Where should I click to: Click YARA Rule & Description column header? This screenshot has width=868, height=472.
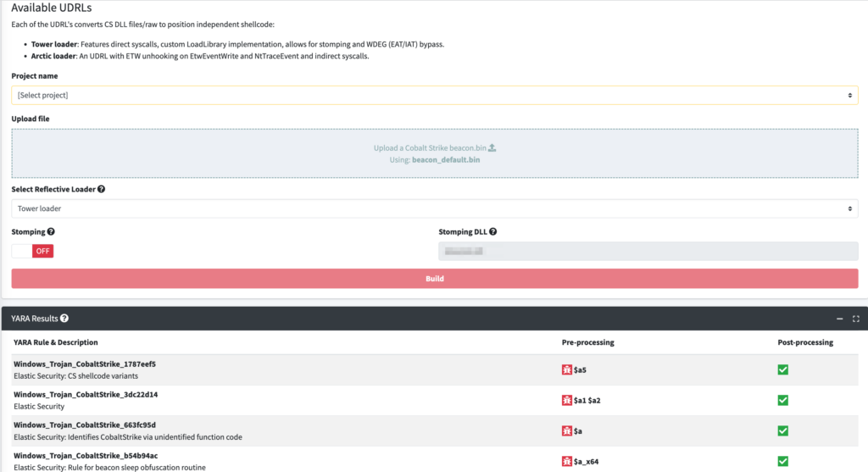[55, 342]
